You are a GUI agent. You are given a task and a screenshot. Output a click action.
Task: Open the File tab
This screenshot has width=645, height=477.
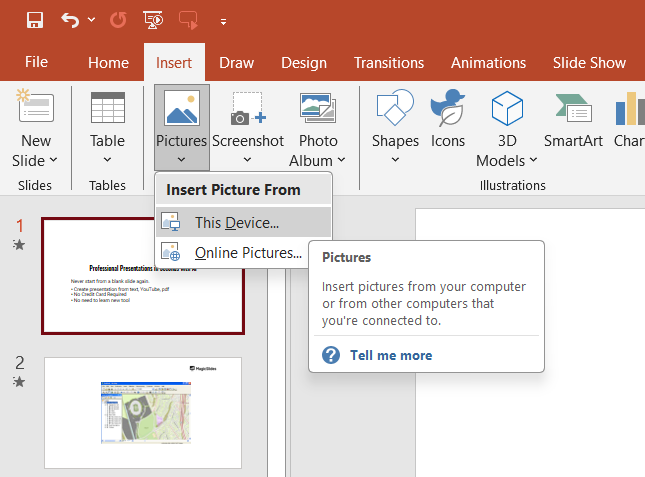36,62
